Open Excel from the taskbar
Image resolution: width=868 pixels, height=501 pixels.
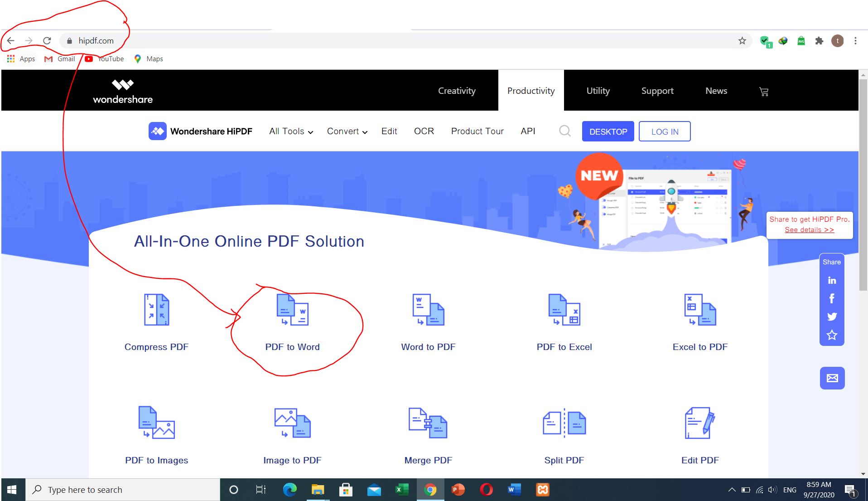[x=401, y=490]
